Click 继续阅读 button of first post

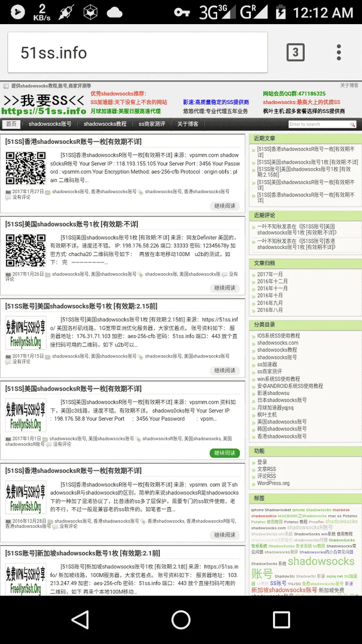[225, 206]
